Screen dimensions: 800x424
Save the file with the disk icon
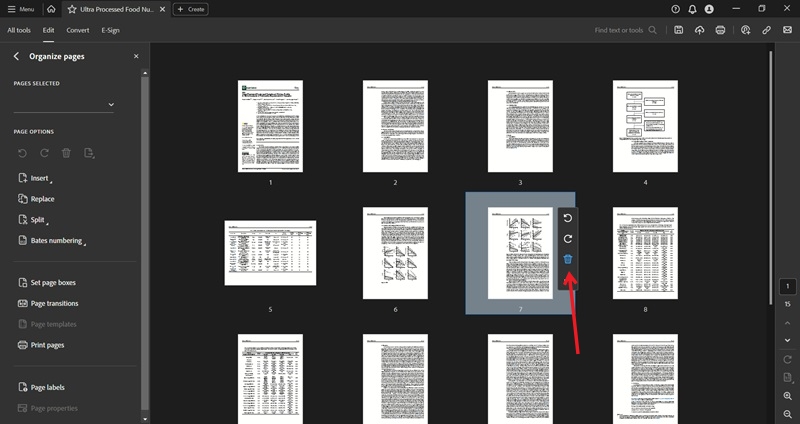[679, 30]
